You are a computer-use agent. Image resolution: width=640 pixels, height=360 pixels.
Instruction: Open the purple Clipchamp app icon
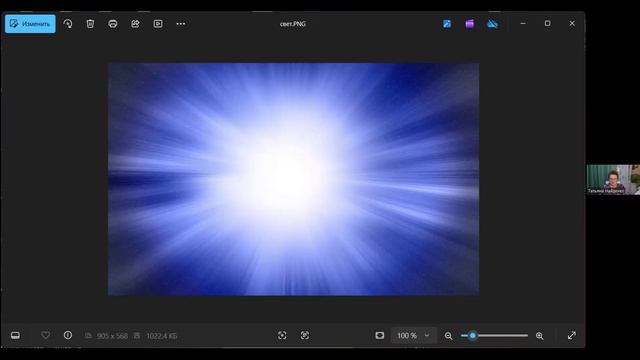coord(470,24)
